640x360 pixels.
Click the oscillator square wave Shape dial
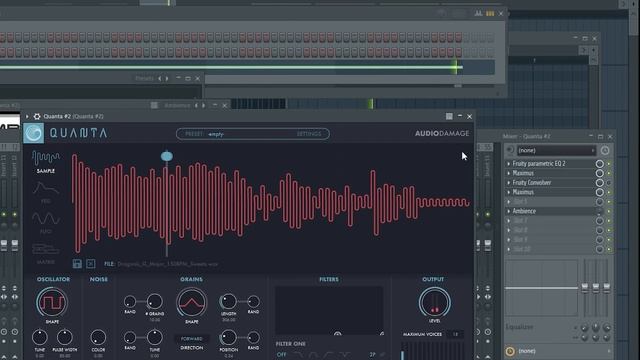click(52, 302)
